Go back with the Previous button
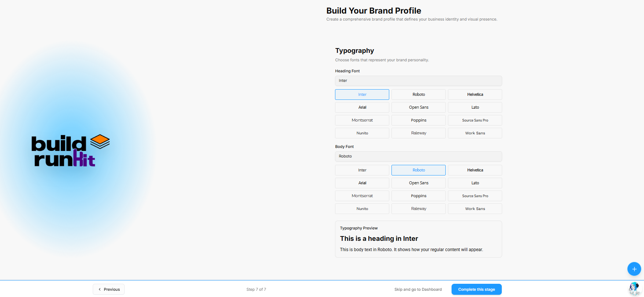 pos(108,289)
